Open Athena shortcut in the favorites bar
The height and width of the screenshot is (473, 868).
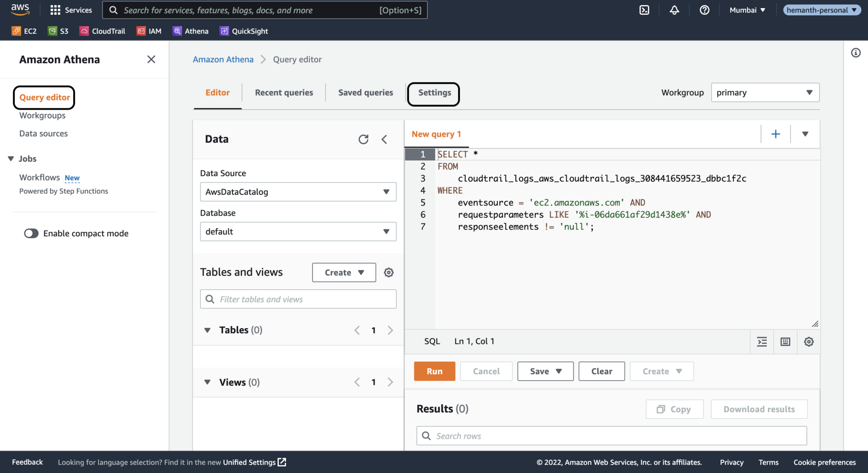190,30
